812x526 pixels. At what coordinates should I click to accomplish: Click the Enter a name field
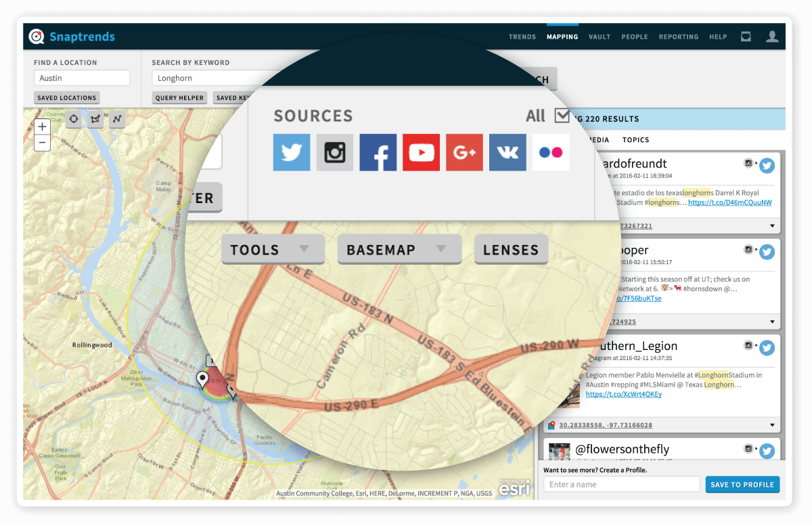[x=621, y=485]
